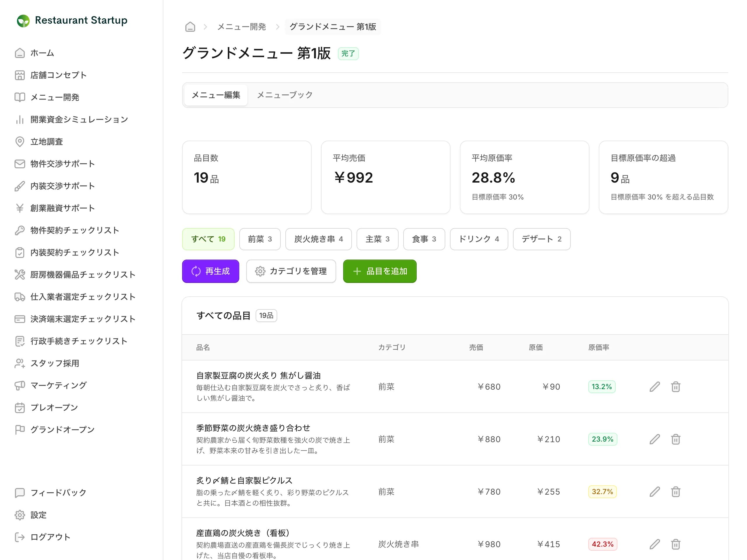
Task: Click the key icon for 物件契約チェックリスト
Action: [20, 230]
